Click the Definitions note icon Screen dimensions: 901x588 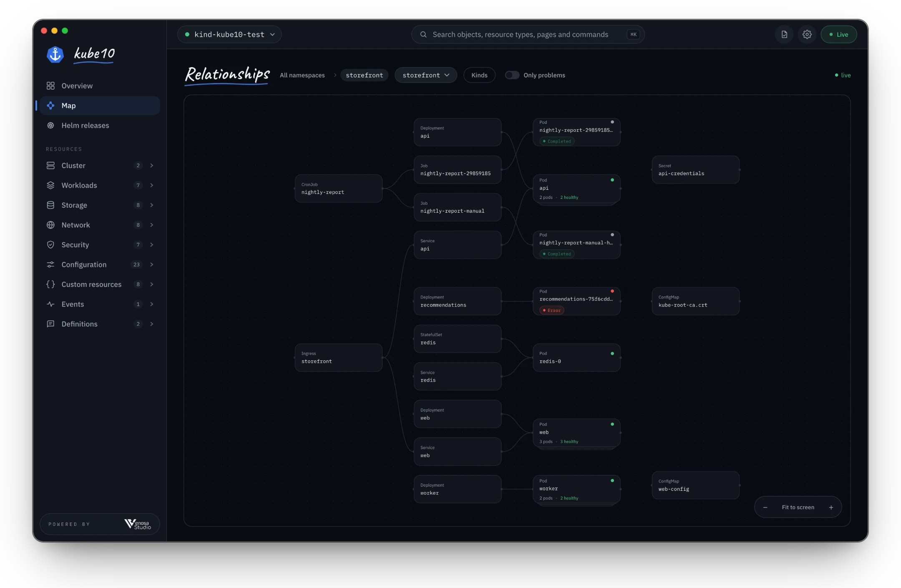(x=50, y=324)
